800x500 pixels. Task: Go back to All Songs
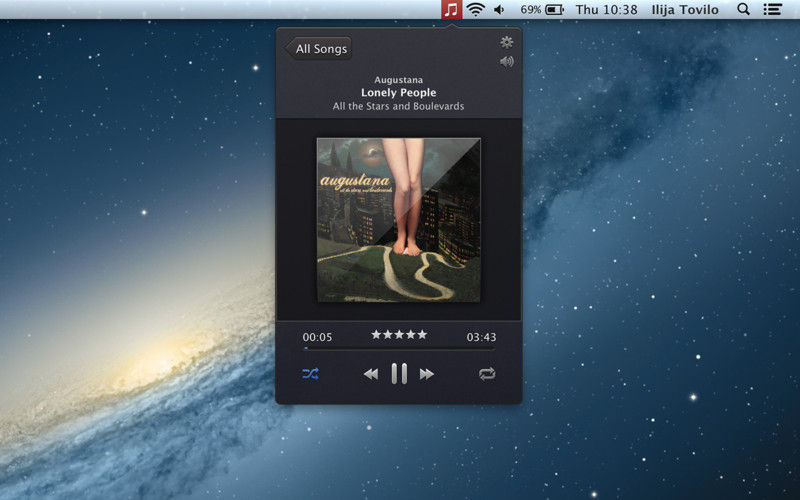coord(319,48)
